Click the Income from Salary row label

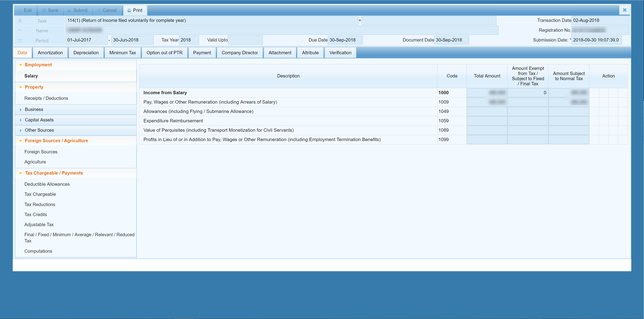pos(165,93)
